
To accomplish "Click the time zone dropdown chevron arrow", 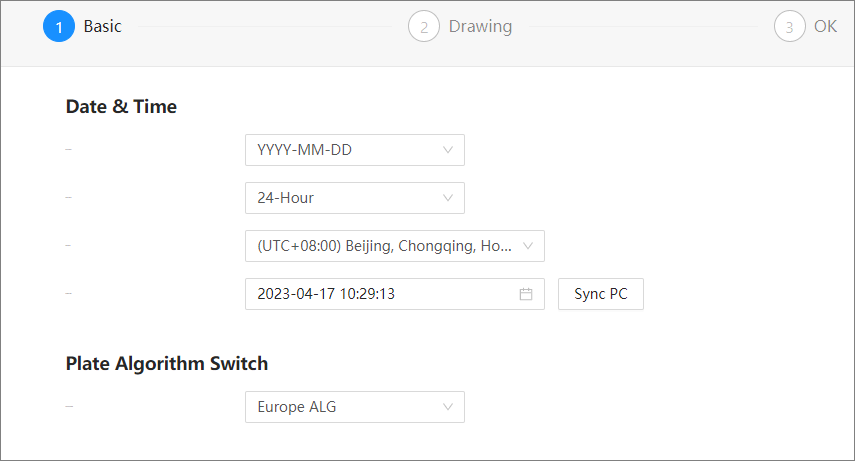I will 528,246.
